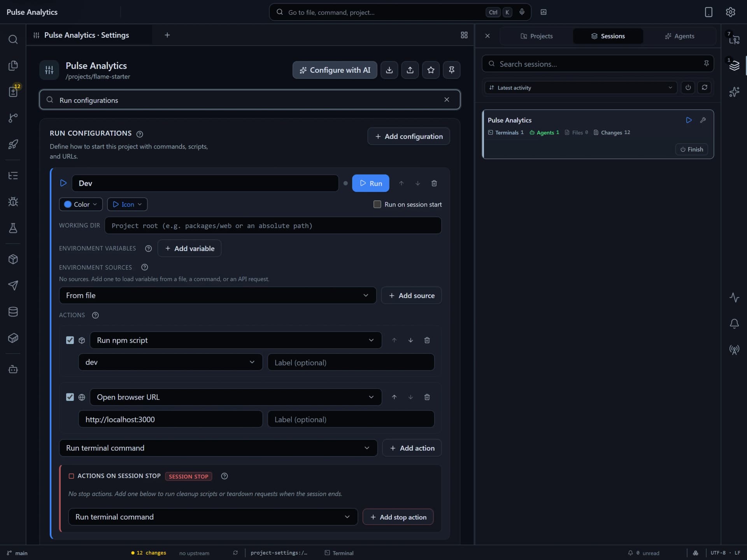Move Open browser URL action up
This screenshot has width=747, height=560.
[394, 397]
